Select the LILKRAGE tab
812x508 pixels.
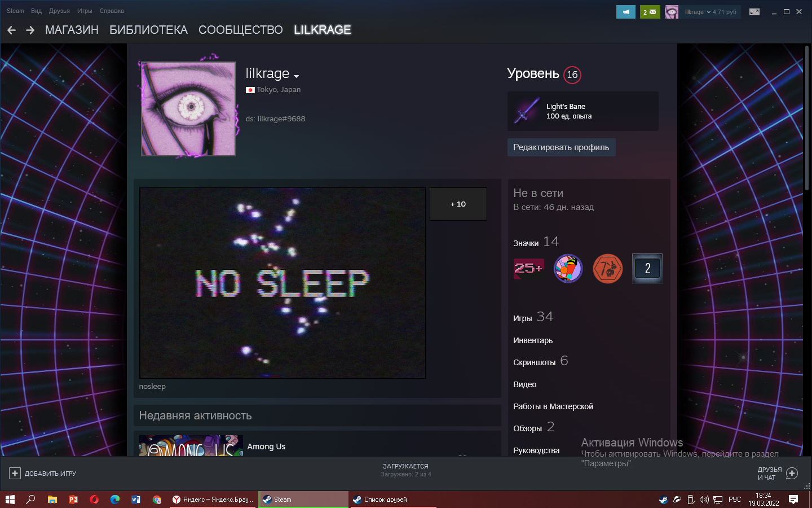[323, 30]
